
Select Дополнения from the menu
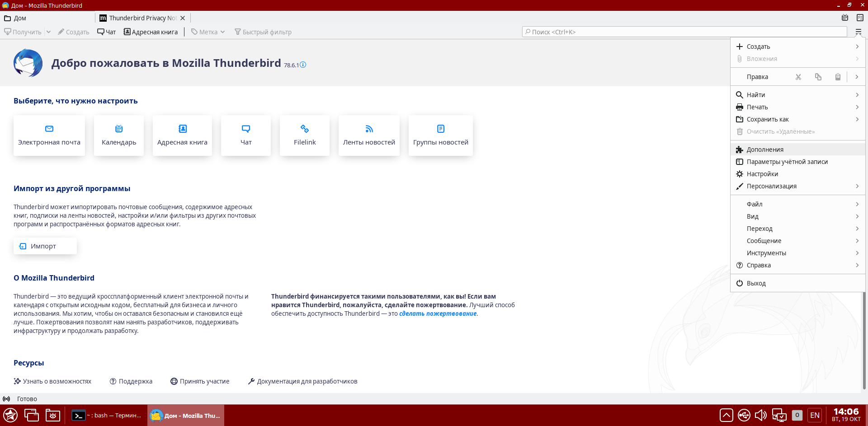click(x=765, y=150)
